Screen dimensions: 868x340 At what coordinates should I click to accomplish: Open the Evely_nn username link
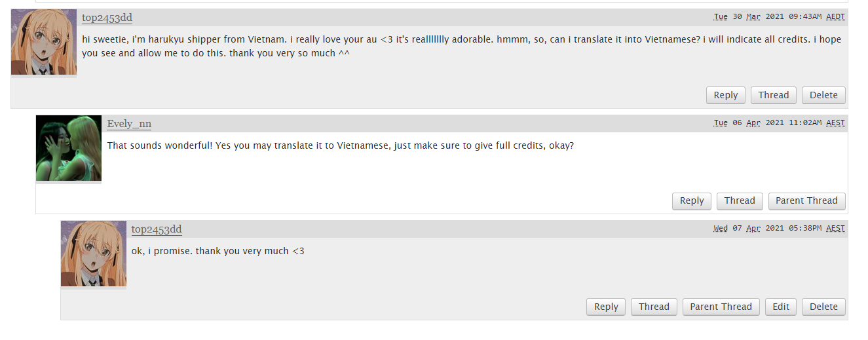(x=129, y=124)
